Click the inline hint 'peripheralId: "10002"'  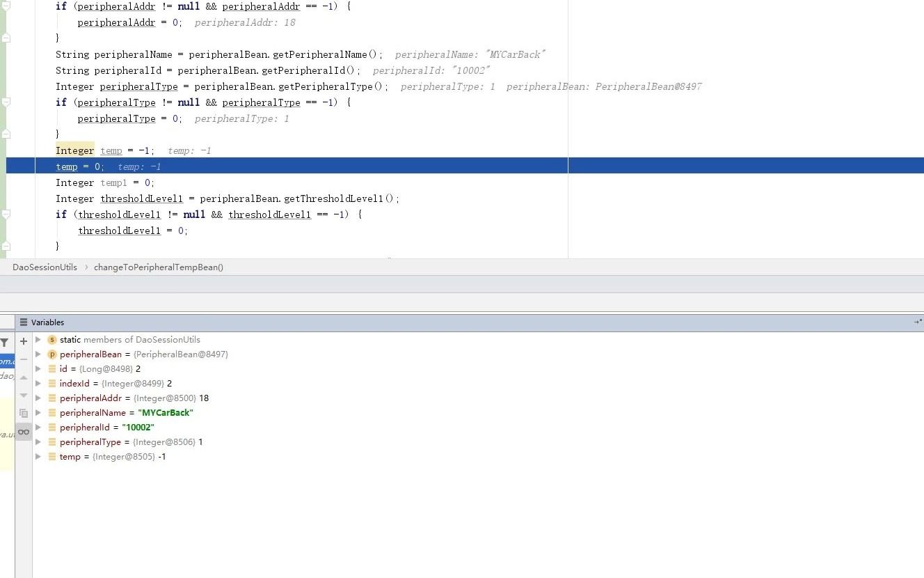[431, 70]
